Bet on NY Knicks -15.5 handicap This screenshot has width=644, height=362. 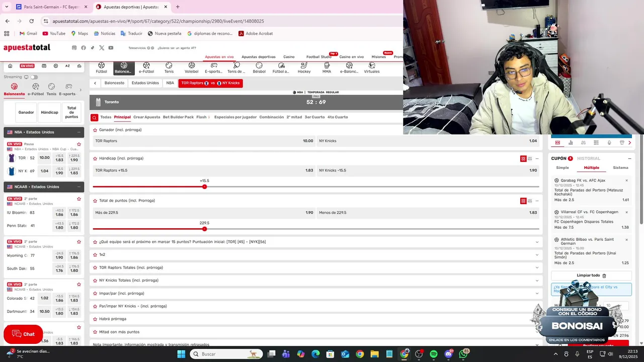click(x=428, y=170)
